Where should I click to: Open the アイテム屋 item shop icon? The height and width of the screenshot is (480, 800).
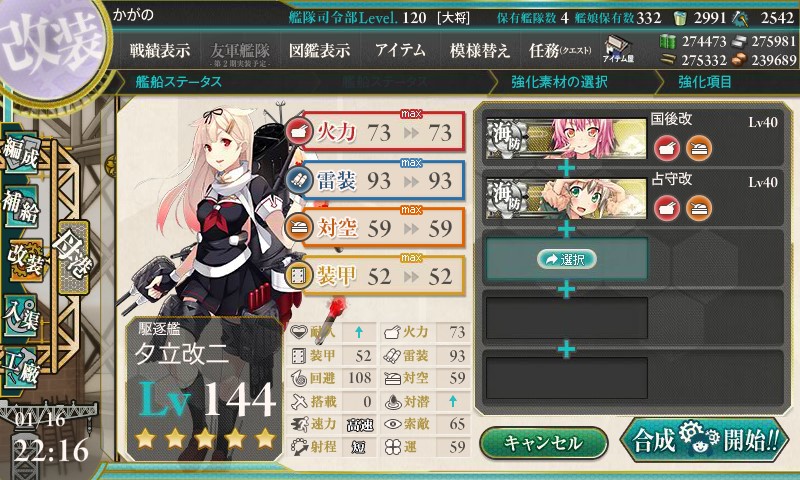(618, 50)
